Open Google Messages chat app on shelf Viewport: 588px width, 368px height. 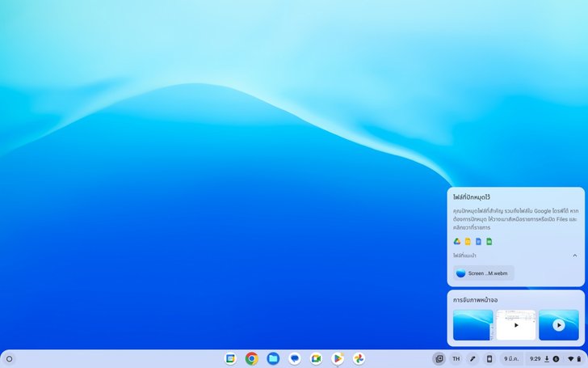(x=295, y=358)
